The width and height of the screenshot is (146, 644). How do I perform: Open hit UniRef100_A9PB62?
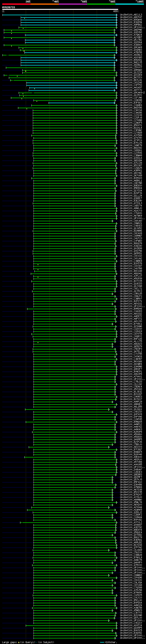coord(131,25)
